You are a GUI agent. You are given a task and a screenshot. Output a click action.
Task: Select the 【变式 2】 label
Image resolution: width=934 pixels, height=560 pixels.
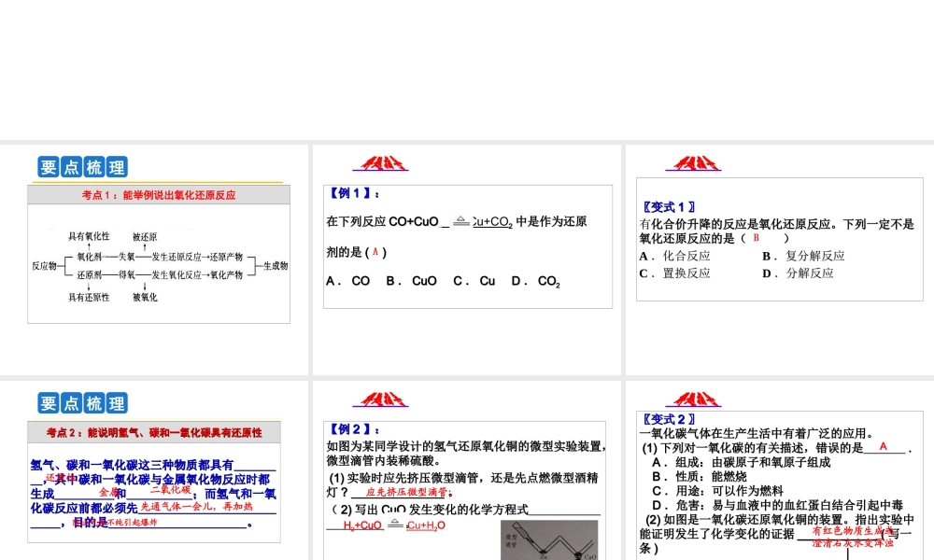[668, 419]
